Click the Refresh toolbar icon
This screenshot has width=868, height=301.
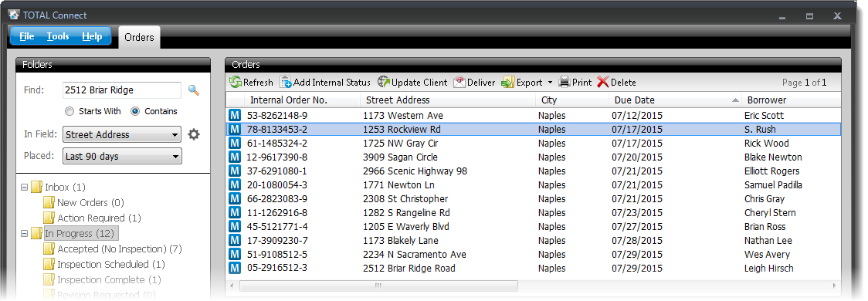236,83
